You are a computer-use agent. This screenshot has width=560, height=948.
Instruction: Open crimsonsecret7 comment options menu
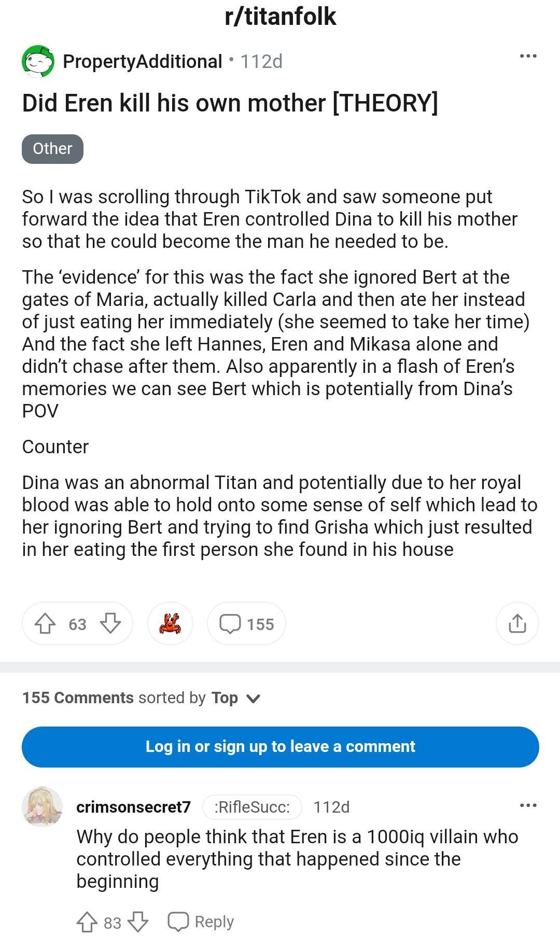click(x=528, y=805)
